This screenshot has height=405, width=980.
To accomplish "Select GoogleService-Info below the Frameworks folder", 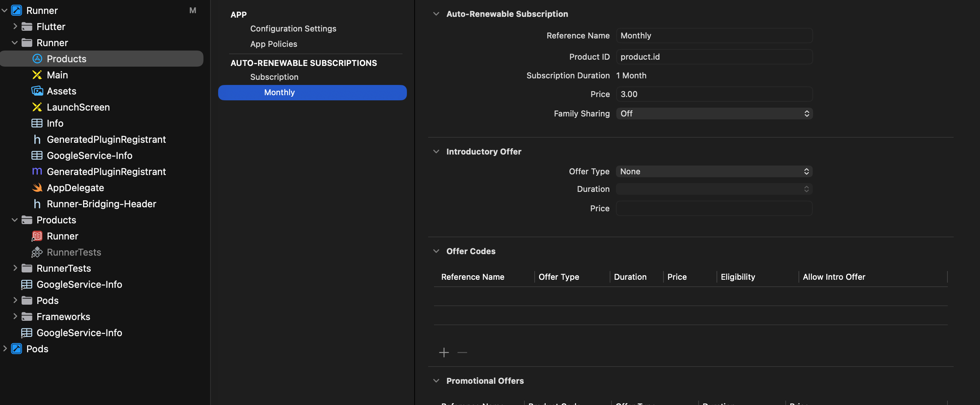I will point(79,332).
